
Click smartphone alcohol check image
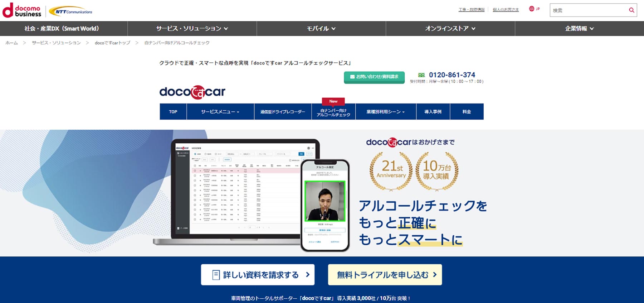pos(325,205)
